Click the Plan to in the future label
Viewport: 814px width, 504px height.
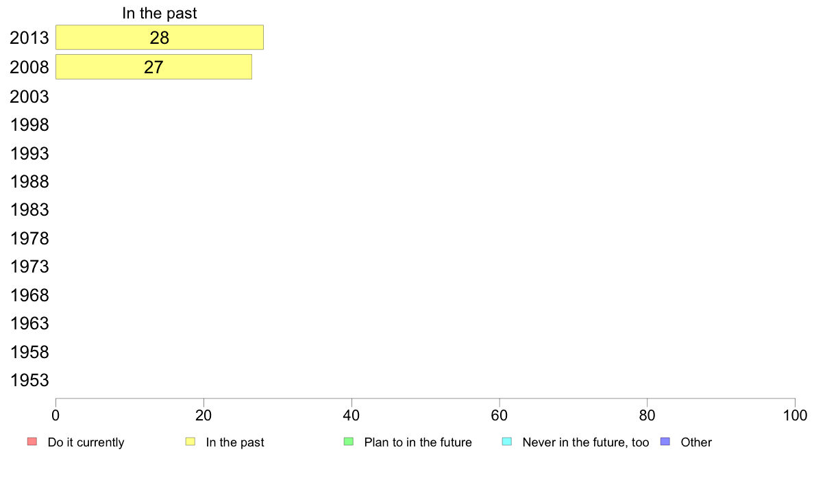pos(418,442)
